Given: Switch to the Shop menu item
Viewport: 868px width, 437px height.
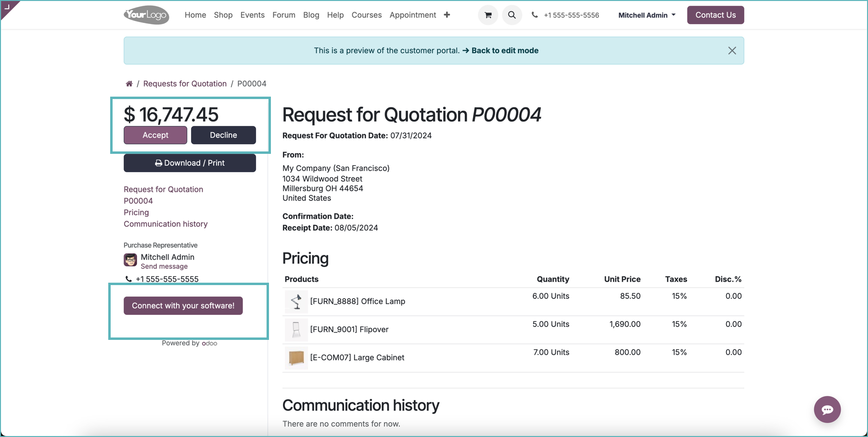Looking at the screenshot, I should coord(223,15).
